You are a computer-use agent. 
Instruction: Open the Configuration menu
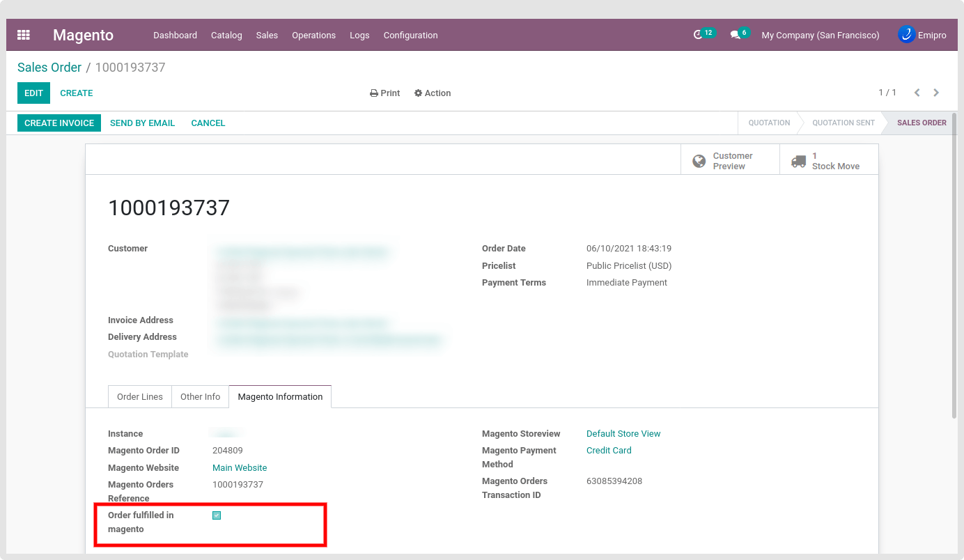click(x=410, y=35)
